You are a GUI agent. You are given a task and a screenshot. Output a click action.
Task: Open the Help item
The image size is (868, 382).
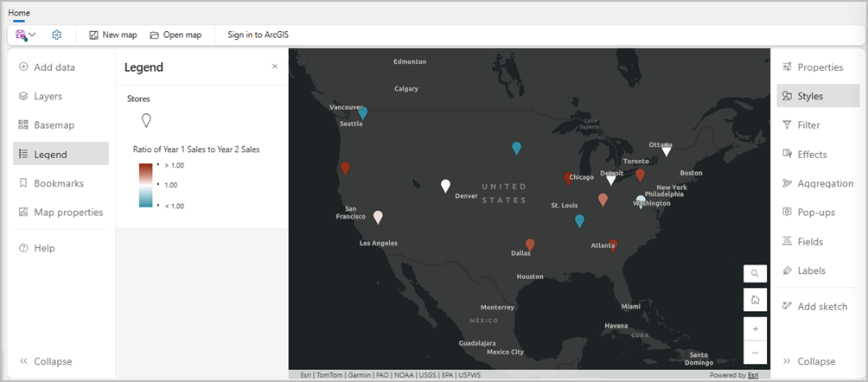(x=61, y=248)
